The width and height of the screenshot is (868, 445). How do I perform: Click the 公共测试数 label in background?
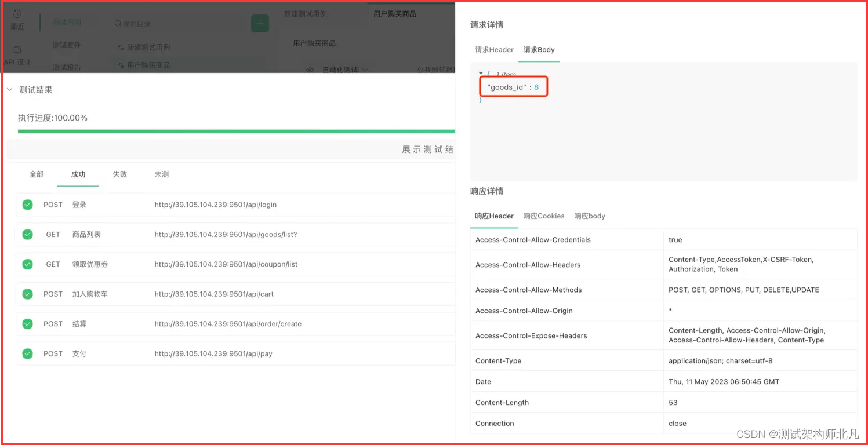click(x=435, y=70)
